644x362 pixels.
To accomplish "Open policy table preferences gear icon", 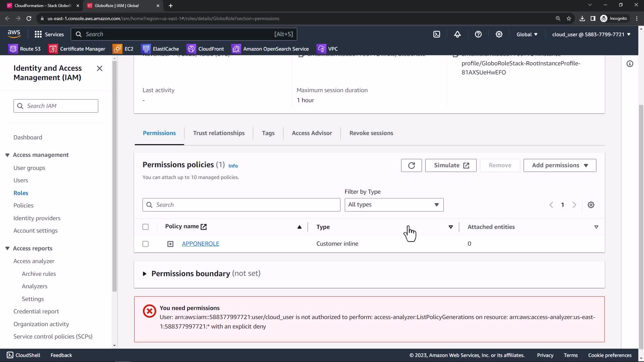I will pos(591,205).
